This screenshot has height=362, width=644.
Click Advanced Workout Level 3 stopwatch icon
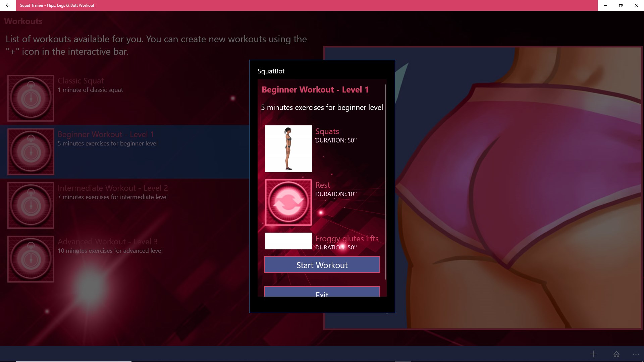pyautogui.click(x=31, y=259)
